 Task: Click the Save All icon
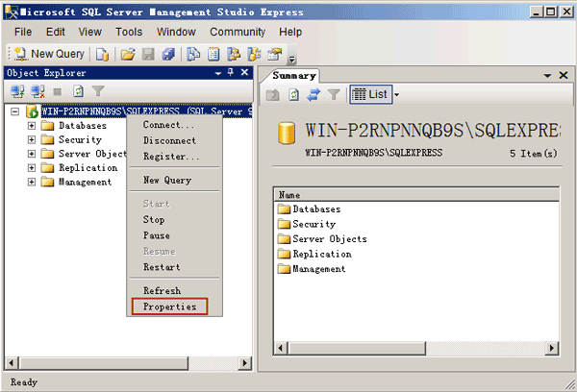[168, 55]
